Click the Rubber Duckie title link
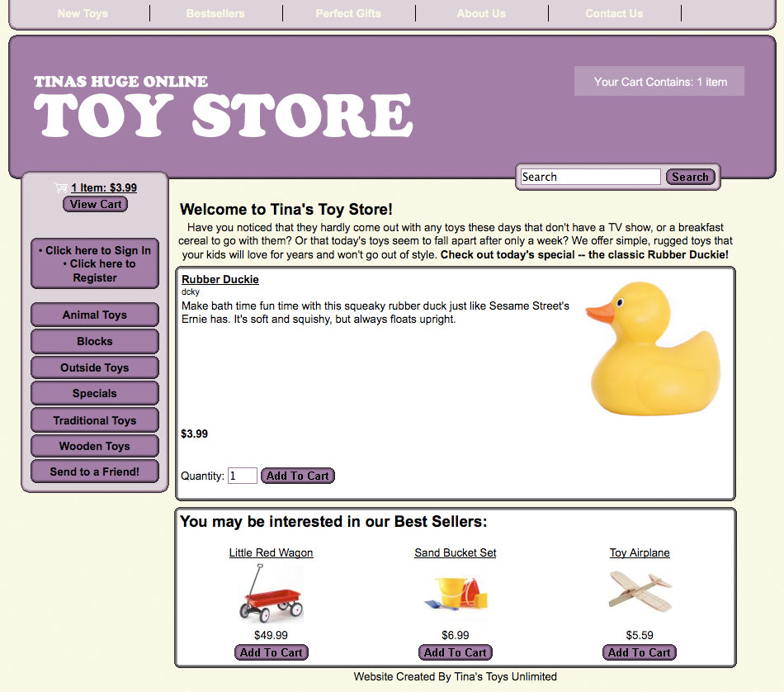Viewport: 784px width, 692px height. click(x=220, y=279)
